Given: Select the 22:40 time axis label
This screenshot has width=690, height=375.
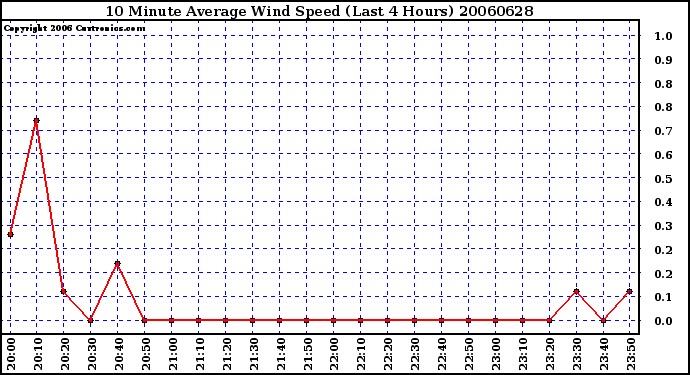Looking at the screenshot, I should click(x=442, y=354).
